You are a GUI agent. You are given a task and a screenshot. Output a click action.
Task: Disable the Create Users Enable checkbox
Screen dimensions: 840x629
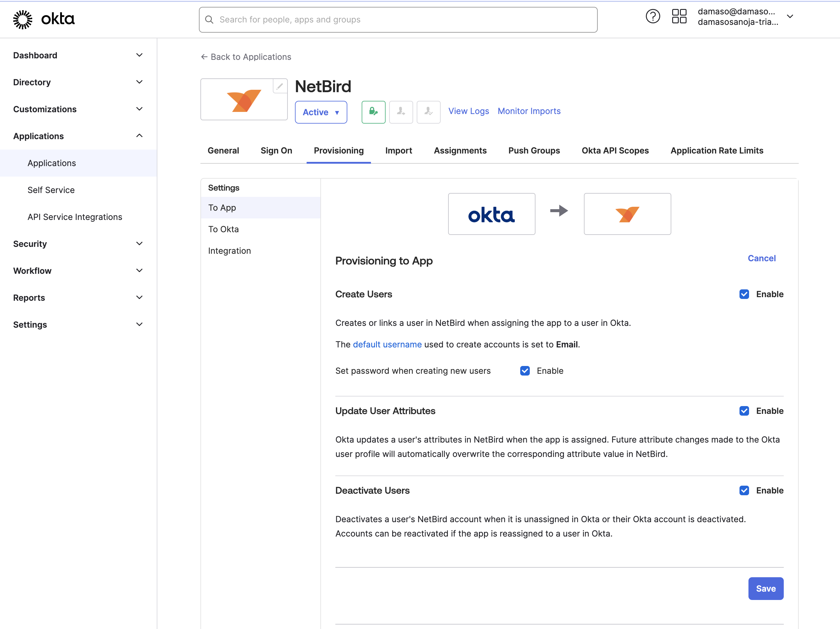(x=744, y=294)
